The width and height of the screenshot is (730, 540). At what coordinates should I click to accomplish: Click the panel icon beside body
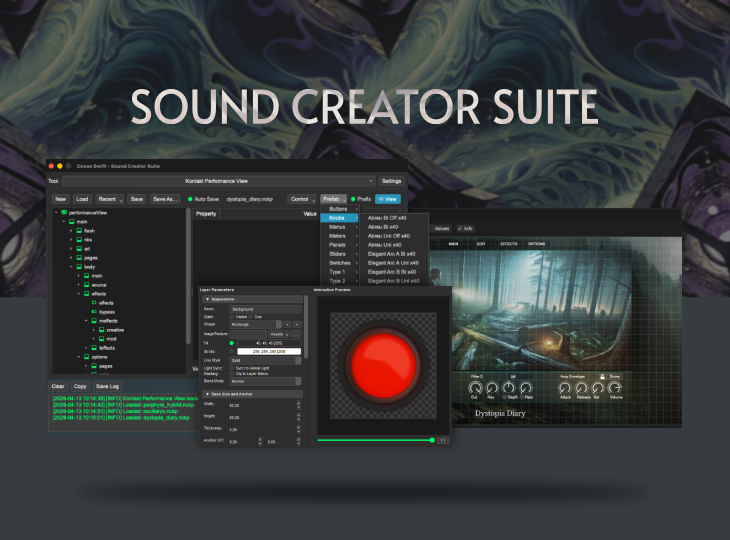coord(79,267)
